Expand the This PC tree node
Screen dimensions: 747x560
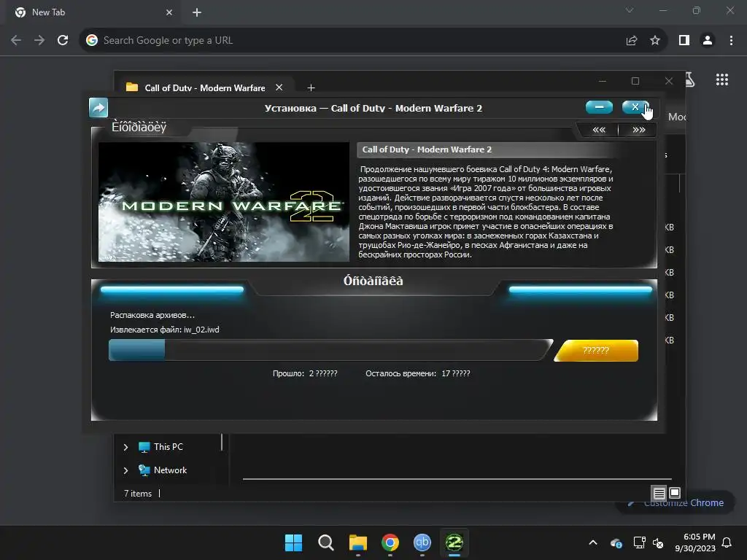point(125,447)
